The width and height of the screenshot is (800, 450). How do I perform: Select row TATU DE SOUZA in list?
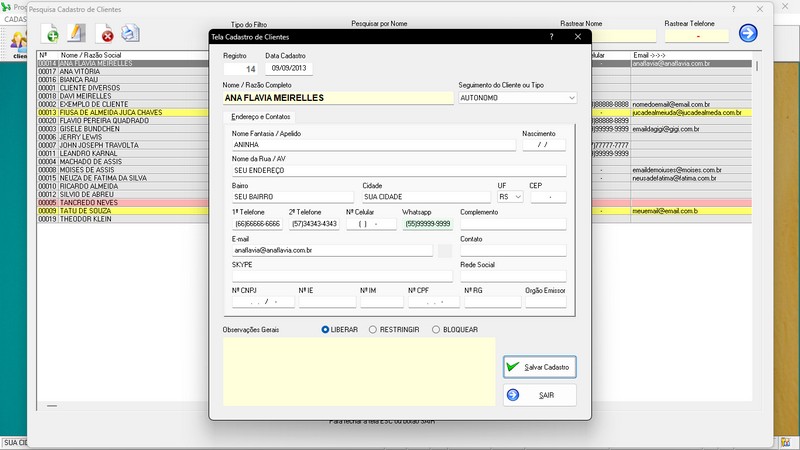point(122,211)
